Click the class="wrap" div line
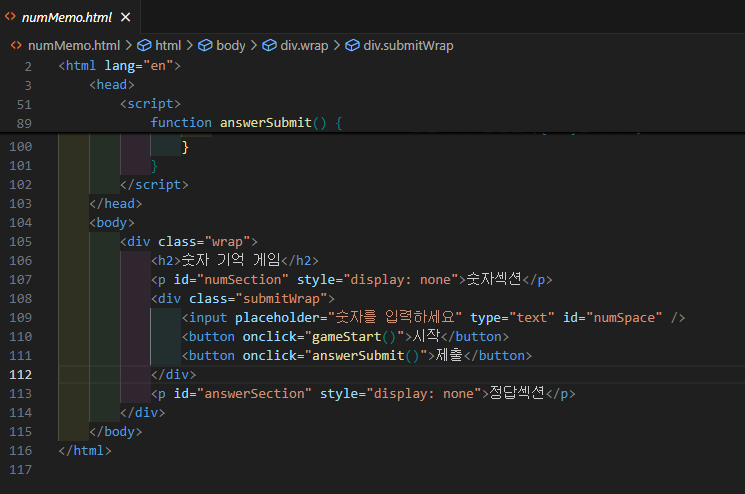The width and height of the screenshot is (745, 494). [x=189, y=242]
